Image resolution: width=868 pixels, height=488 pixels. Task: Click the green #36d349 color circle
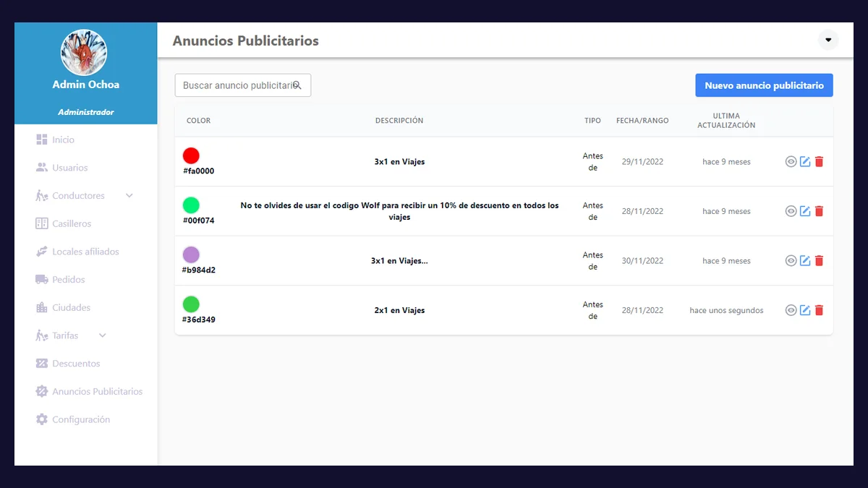tap(191, 304)
